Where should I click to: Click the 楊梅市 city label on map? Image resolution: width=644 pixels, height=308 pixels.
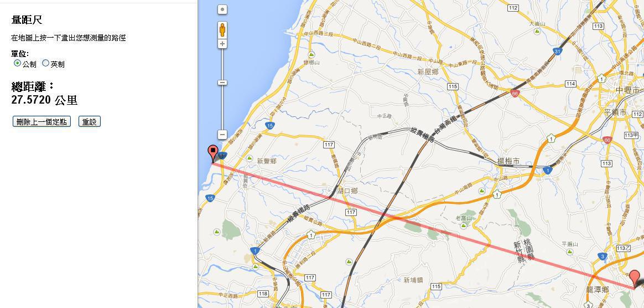pos(508,162)
